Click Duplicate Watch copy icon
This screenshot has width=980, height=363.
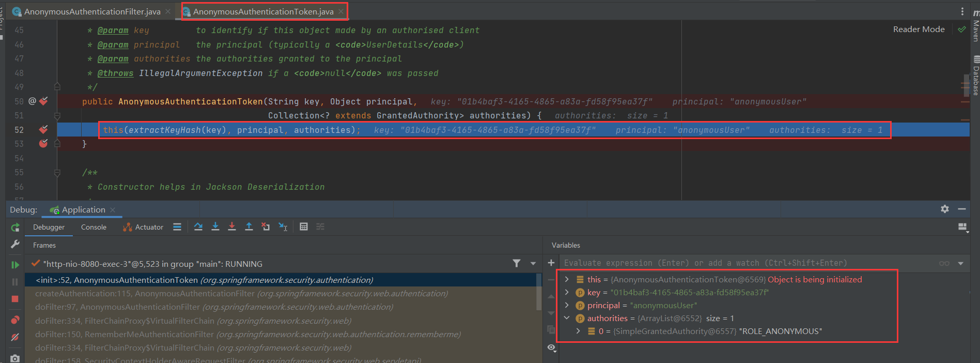coord(551,329)
